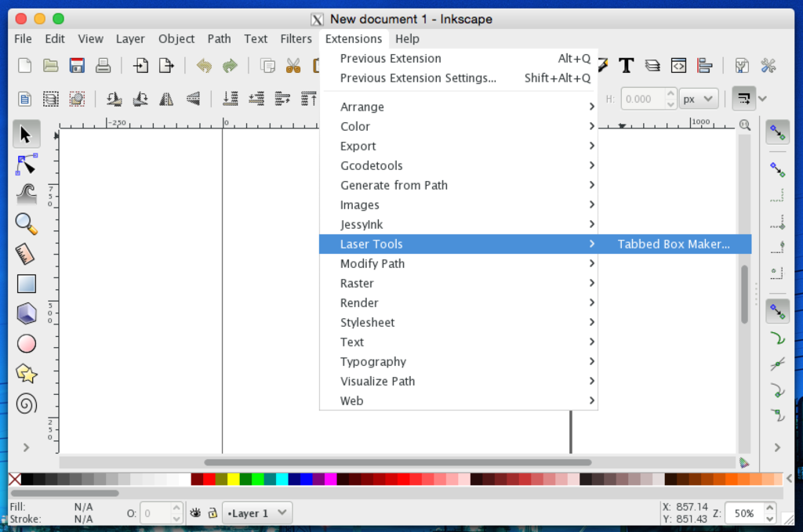Open the Layer 1 dropdown
The height and width of the screenshot is (532, 803).
(x=257, y=513)
